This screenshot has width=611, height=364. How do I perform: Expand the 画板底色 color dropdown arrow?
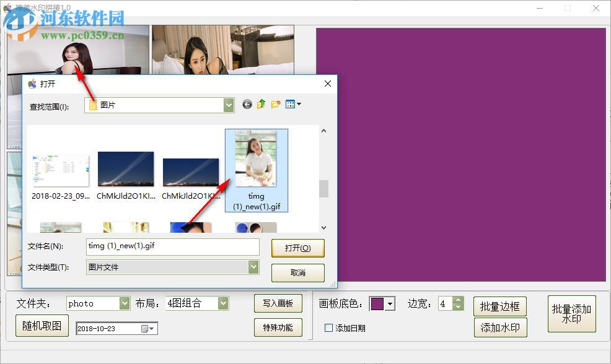(390, 304)
